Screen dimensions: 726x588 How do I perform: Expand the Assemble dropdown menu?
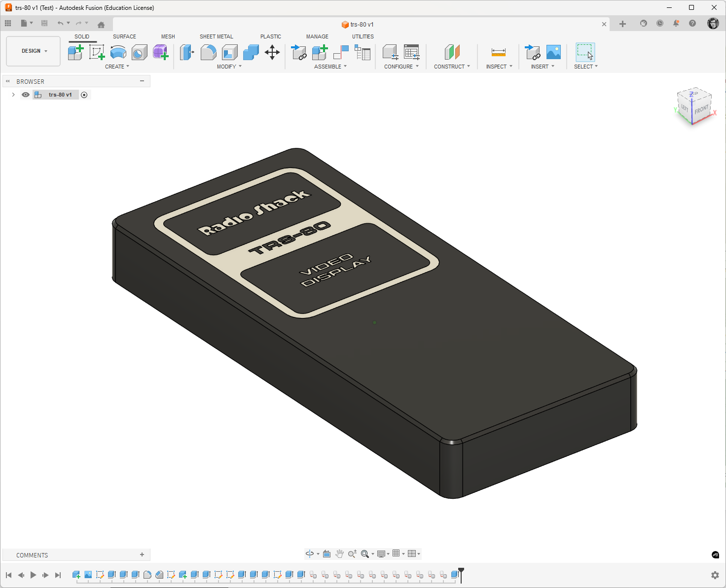click(x=330, y=67)
